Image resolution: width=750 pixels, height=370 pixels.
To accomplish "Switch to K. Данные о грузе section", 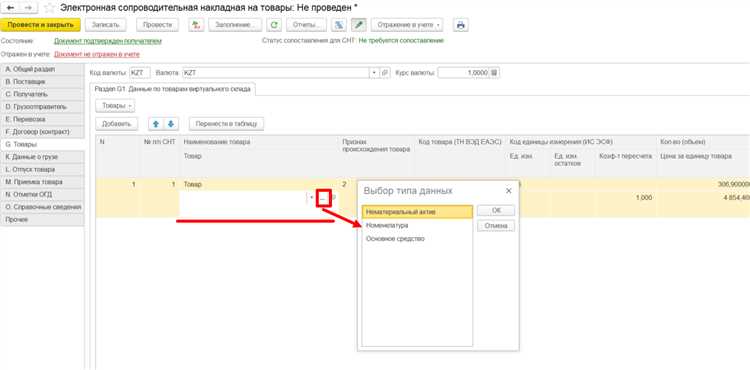I will coord(42,157).
